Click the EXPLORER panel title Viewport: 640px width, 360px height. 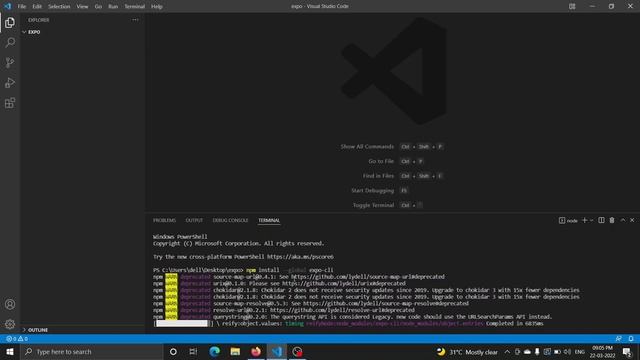point(39,20)
